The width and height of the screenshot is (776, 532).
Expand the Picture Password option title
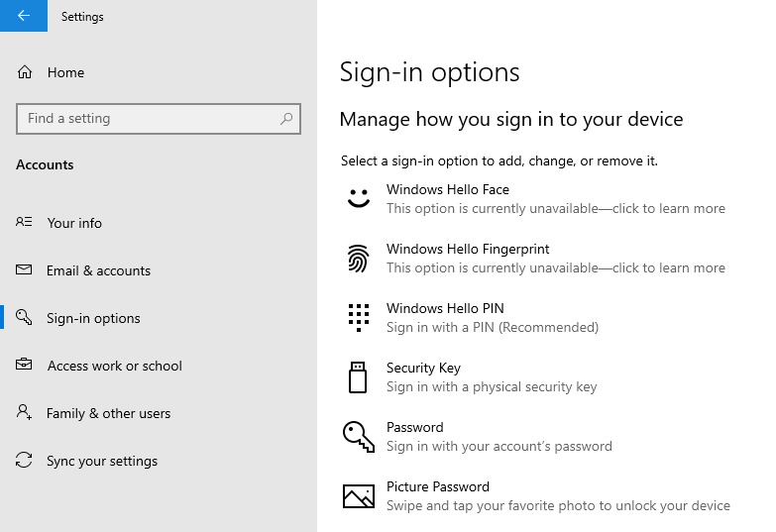437,486
